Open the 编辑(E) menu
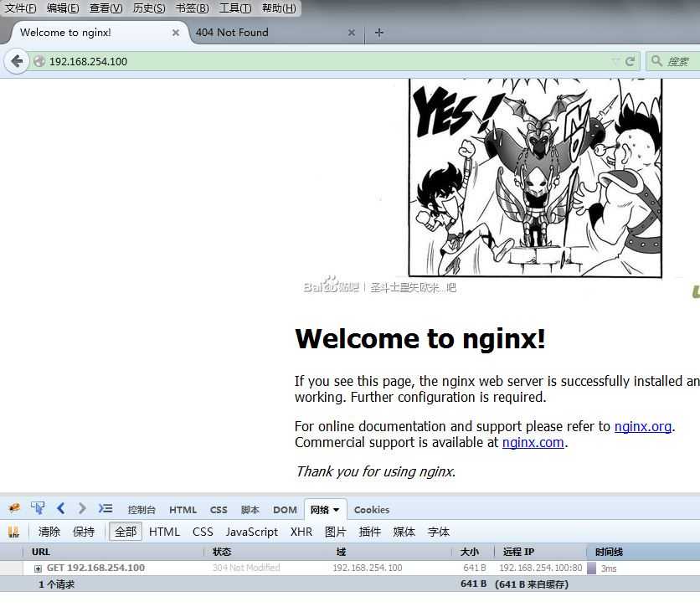This screenshot has width=700, height=607. [x=63, y=8]
